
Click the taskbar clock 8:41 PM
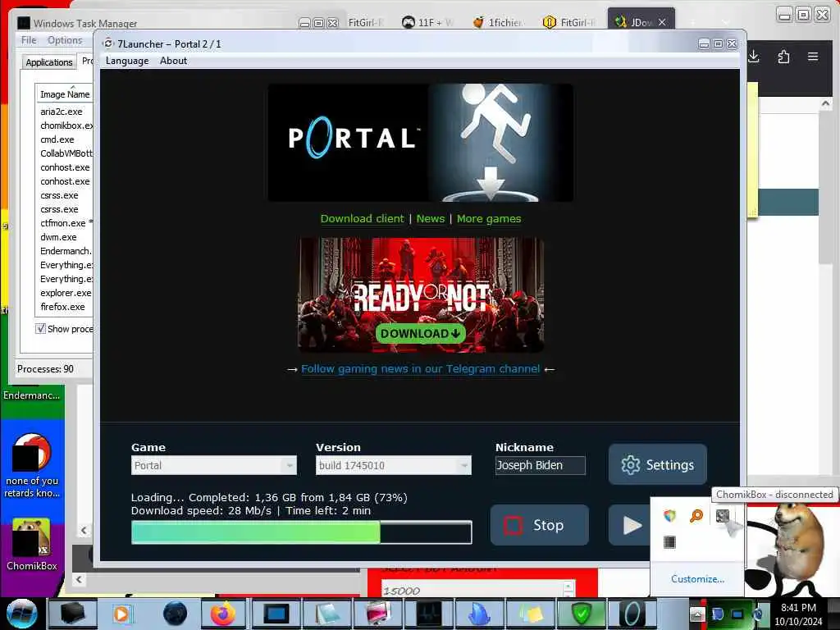(x=798, y=608)
